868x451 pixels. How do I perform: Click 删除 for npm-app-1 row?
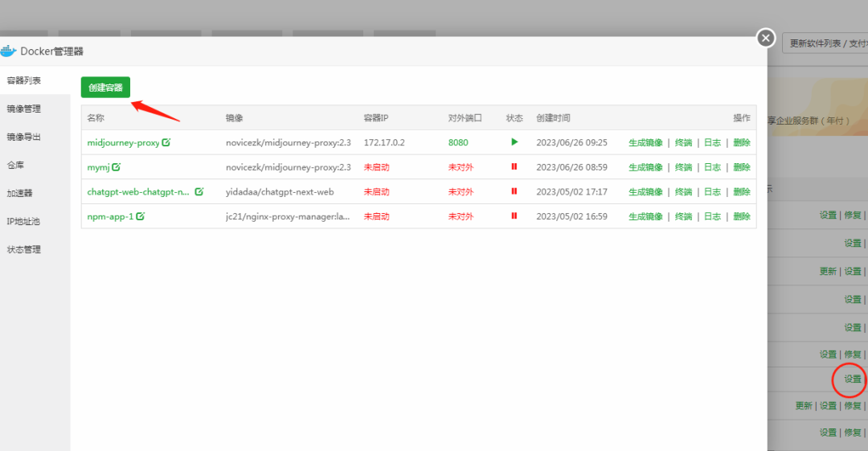click(742, 216)
